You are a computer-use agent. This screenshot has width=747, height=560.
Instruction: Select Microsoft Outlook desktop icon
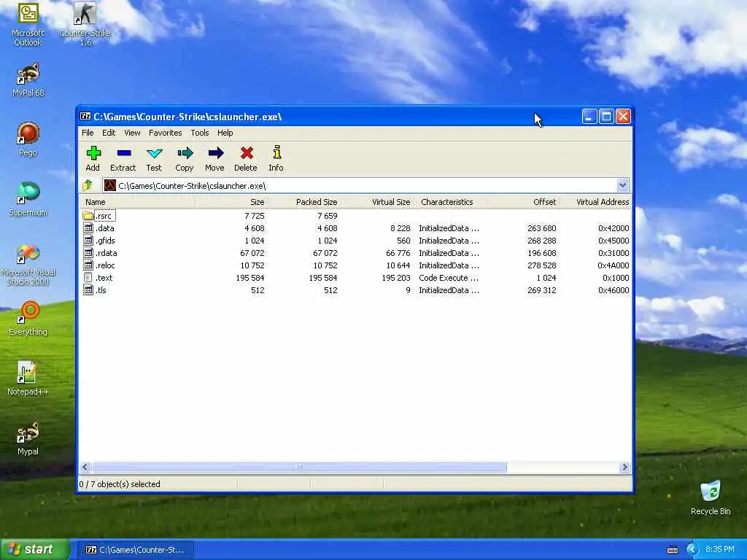28,24
